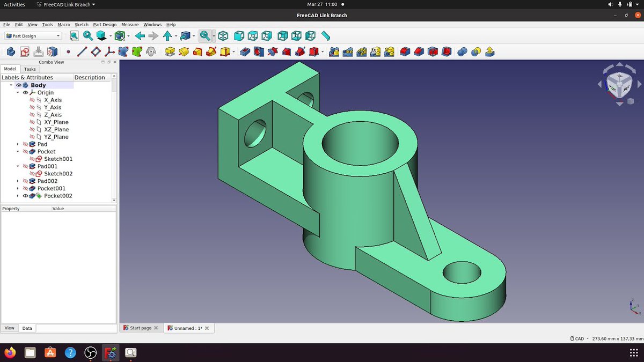This screenshot has height=362, width=644.
Task: Click the Pocket feature icon
Action: tap(245, 52)
